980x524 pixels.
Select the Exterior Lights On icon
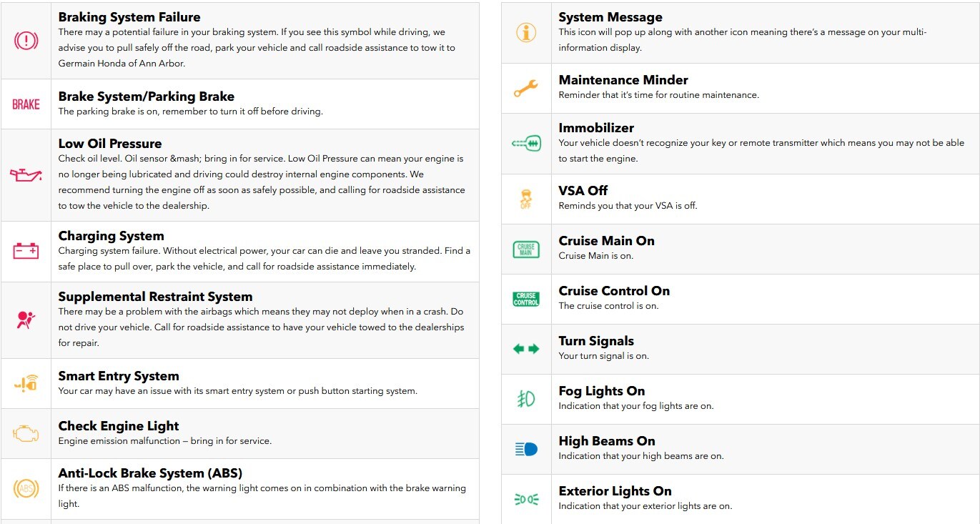click(x=526, y=499)
